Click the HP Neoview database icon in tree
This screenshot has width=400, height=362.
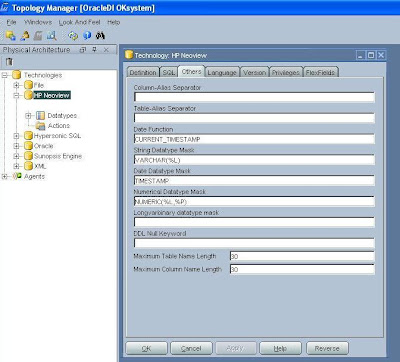pyautogui.click(x=29, y=95)
